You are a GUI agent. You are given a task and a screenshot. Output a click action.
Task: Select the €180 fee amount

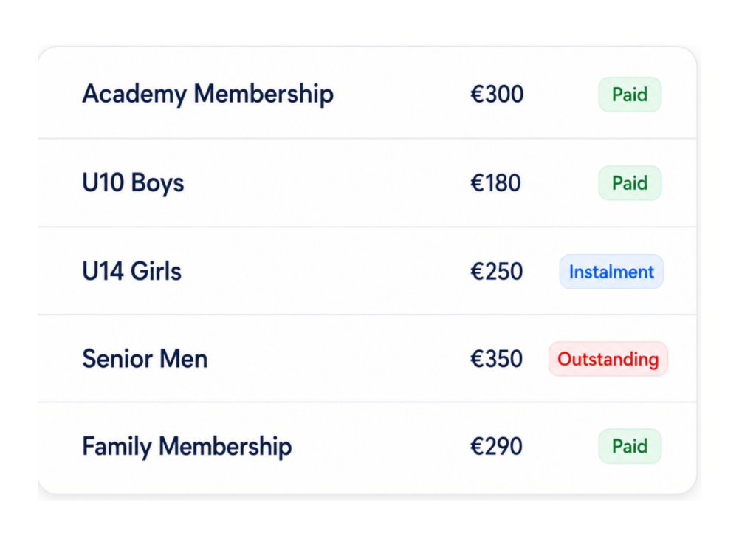pyautogui.click(x=495, y=183)
